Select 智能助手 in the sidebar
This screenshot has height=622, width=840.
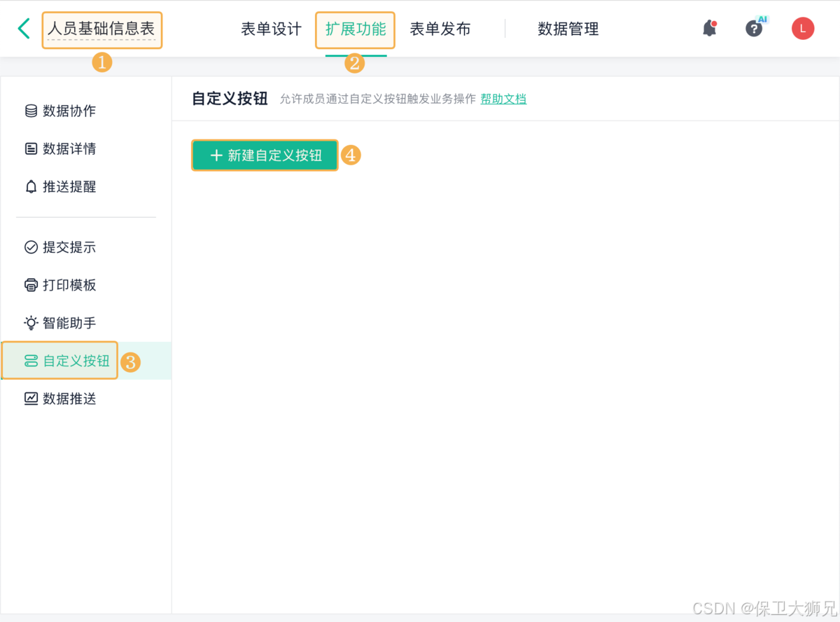(x=86, y=323)
